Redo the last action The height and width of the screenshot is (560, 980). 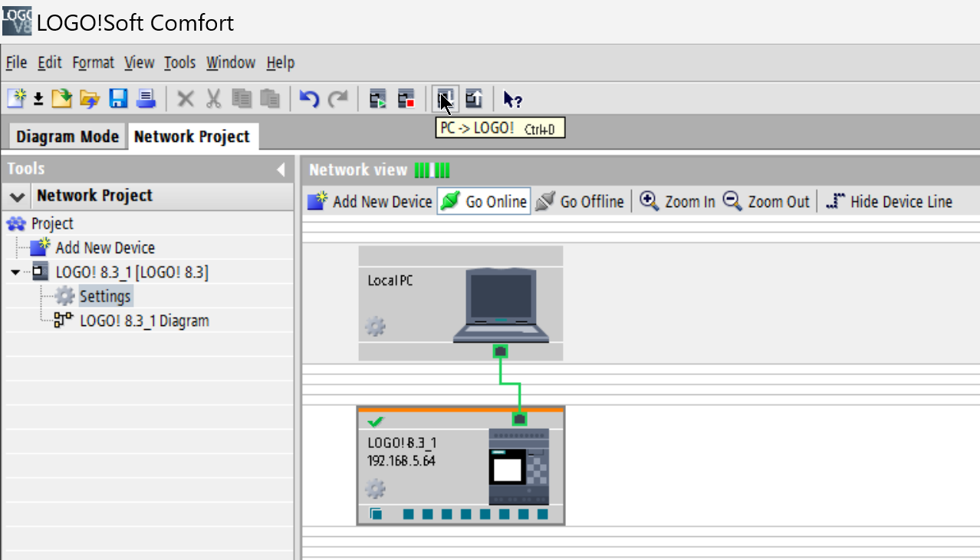337,98
